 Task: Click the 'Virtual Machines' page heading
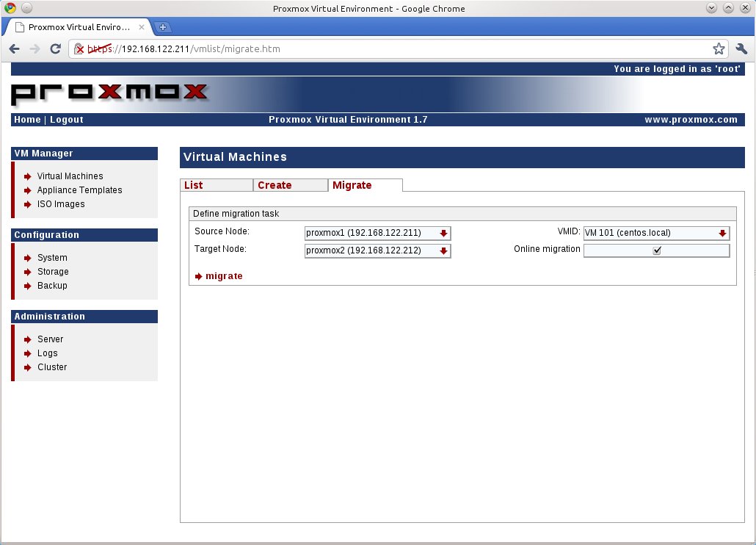tap(235, 156)
